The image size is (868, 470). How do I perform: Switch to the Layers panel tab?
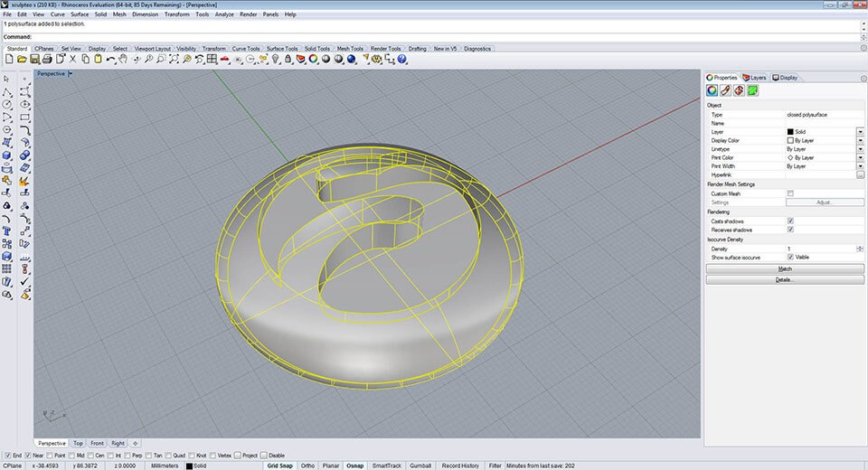[x=755, y=78]
